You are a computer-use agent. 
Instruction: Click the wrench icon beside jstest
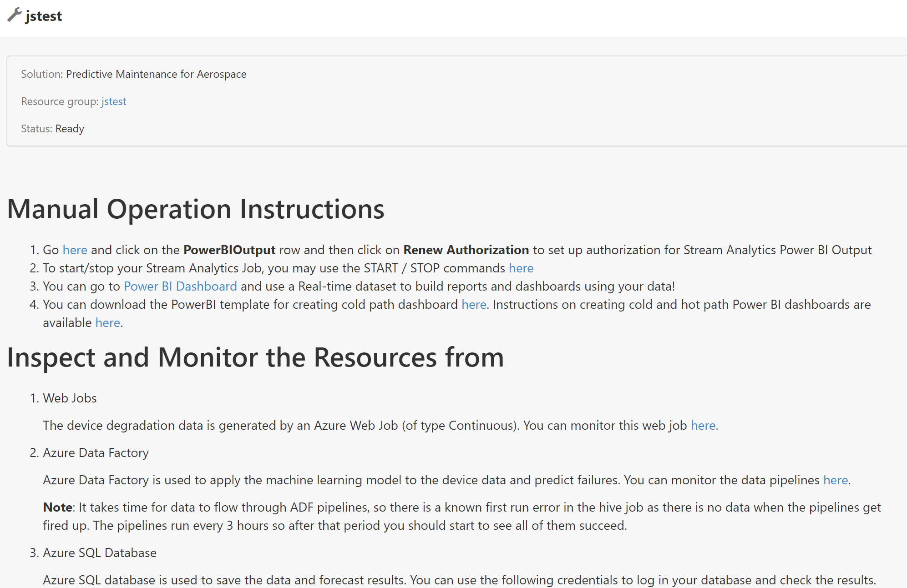click(14, 15)
